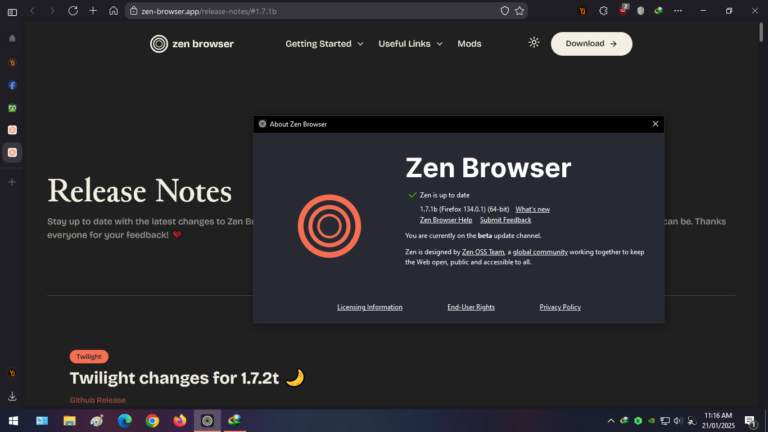
Task: Open File Explorer from taskbar
Action: coord(70,421)
